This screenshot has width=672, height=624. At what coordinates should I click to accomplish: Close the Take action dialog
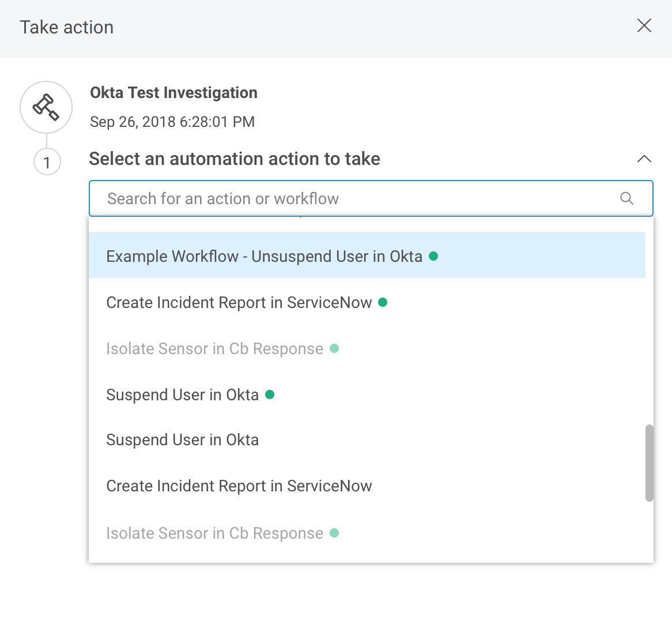(x=644, y=26)
